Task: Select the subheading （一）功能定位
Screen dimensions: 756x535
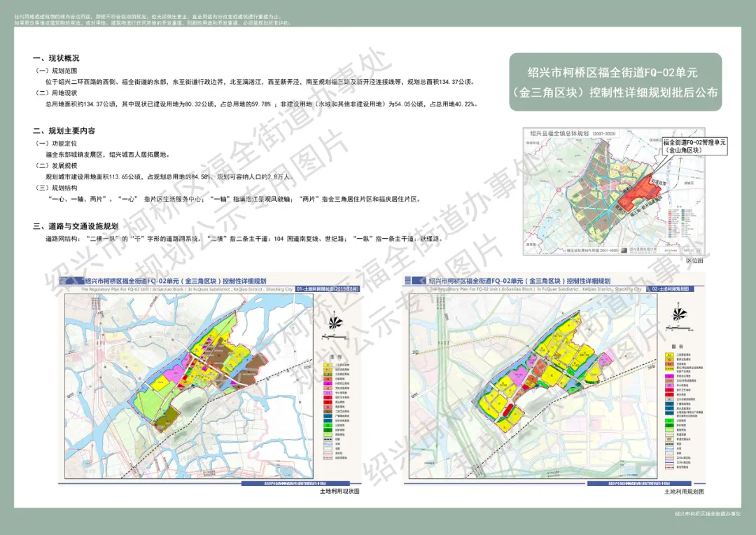Action: tap(57, 144)
